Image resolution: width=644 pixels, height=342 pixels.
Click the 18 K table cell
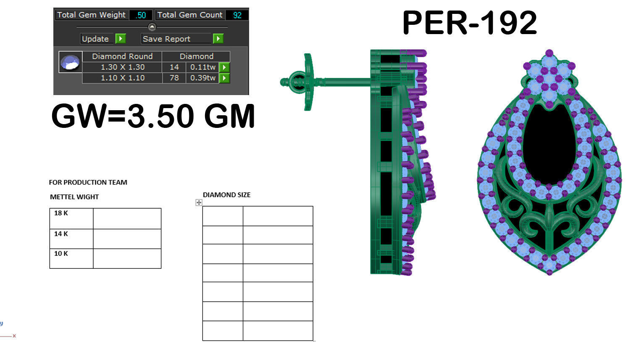71,219
